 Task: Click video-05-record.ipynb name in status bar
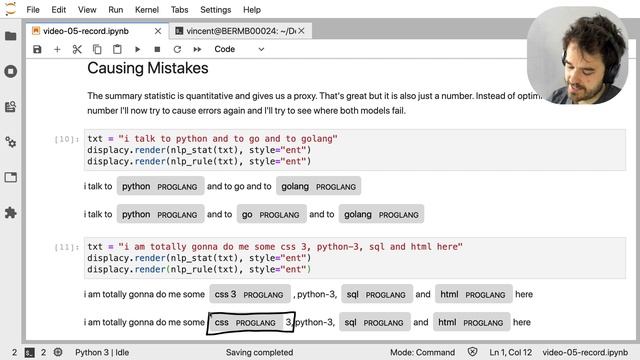click(x=585, y=352)
